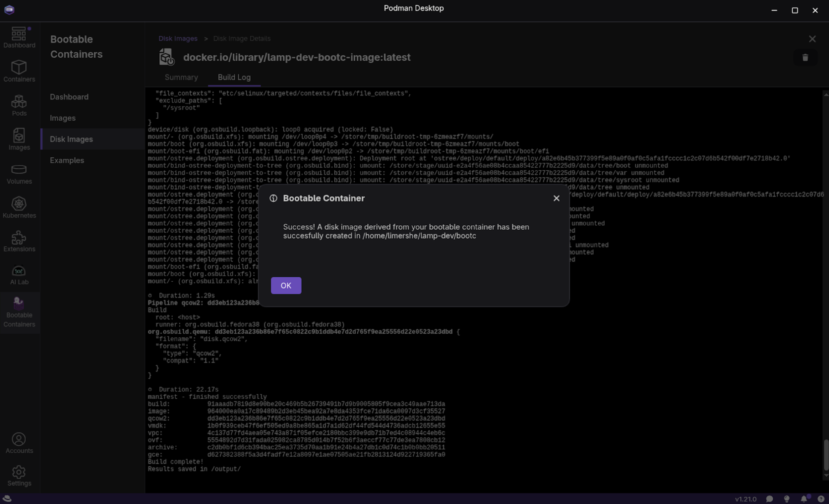Switch to the Summary tab
The image size is (829, 504).
[181, 77]
